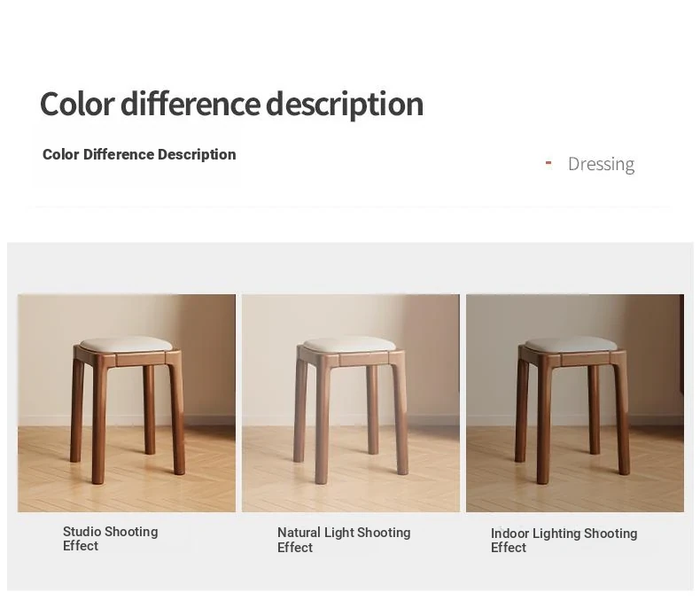
Task: Click the white cushion on indoor lighting stool
Action: click(x=571, y=344)
